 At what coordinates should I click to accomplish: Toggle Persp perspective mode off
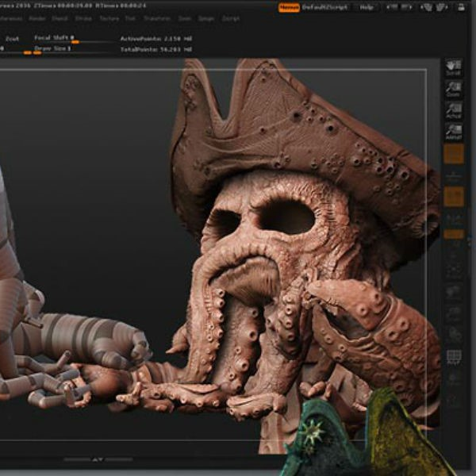454,154
